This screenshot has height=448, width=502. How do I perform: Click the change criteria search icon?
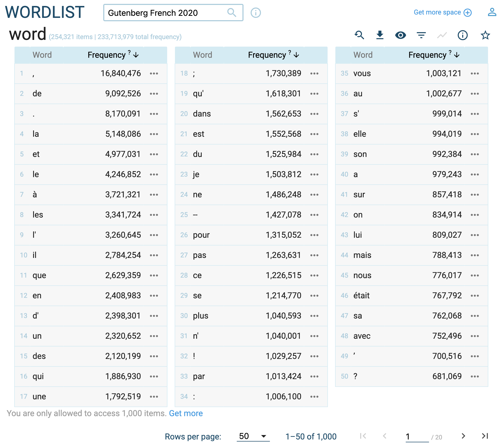359,35
